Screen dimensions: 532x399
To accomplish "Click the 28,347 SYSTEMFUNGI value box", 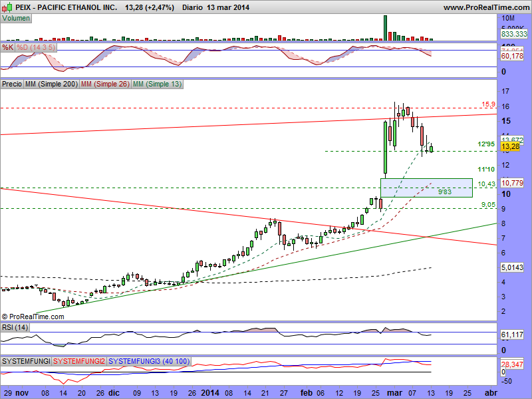I will tap(512, 364).
